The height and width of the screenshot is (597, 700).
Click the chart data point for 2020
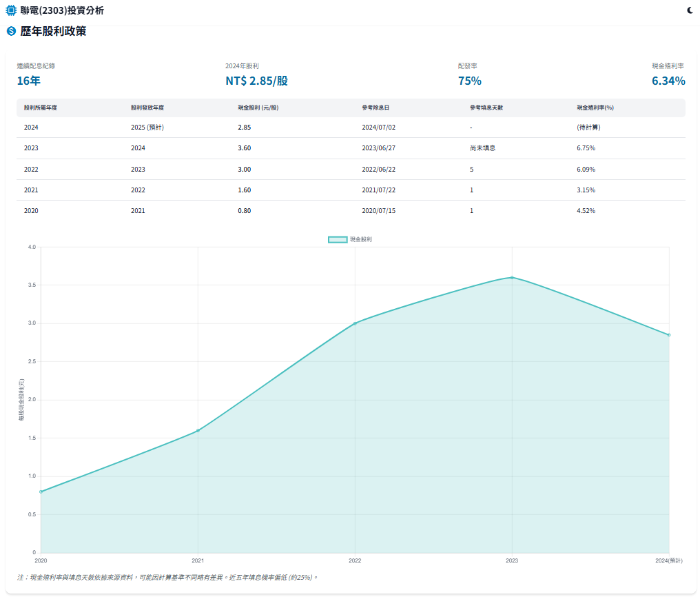(x=41, y=492)
